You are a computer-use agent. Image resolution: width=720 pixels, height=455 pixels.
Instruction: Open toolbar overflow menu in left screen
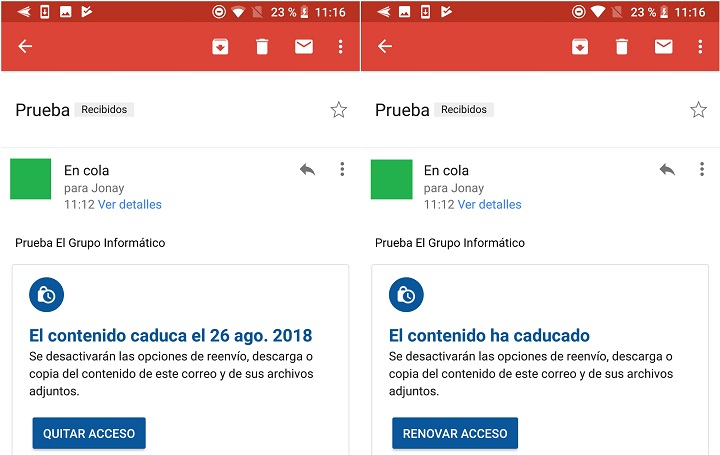(x=340, y=46)
